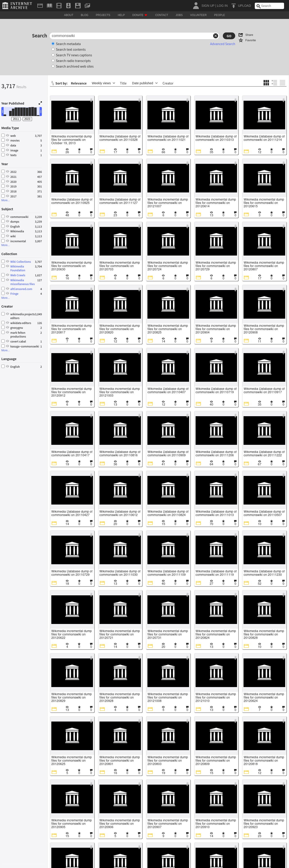This screenshot has height=868, width=289.
Task: Open the Date published sort dropdown
Action: click(145, 83)
